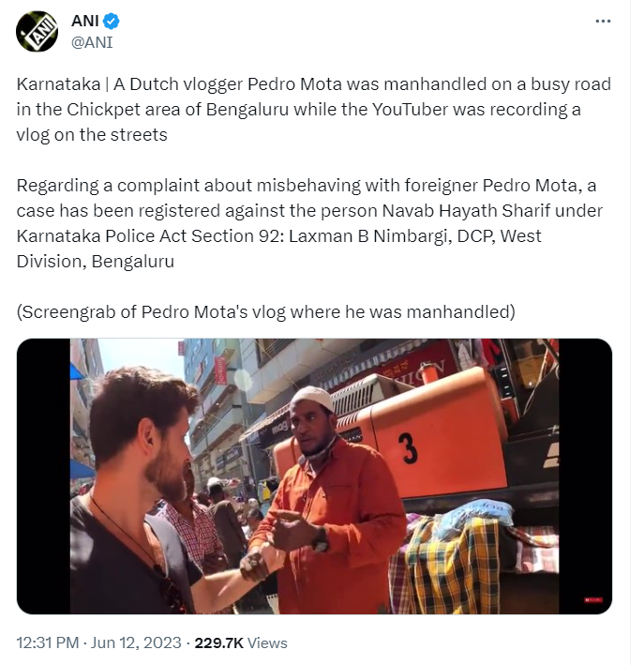
Task: Click the 12:31 PM timestamp
Action: click(x=48, y=642)
